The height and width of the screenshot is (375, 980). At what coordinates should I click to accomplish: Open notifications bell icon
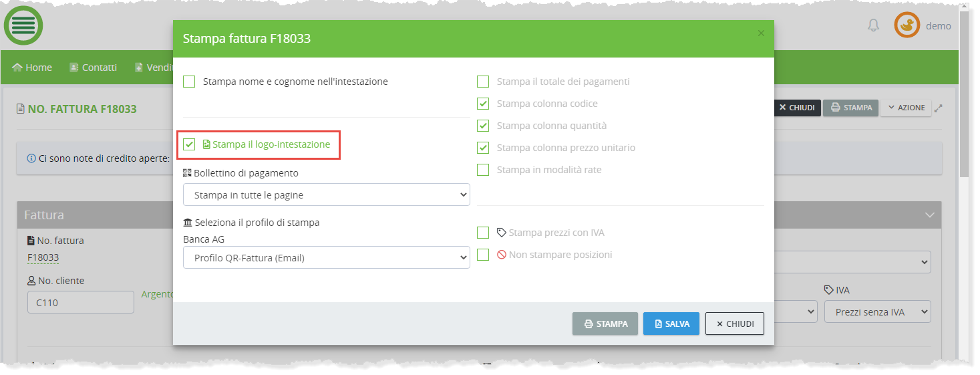pyautogui.click(x=873, y=25)
